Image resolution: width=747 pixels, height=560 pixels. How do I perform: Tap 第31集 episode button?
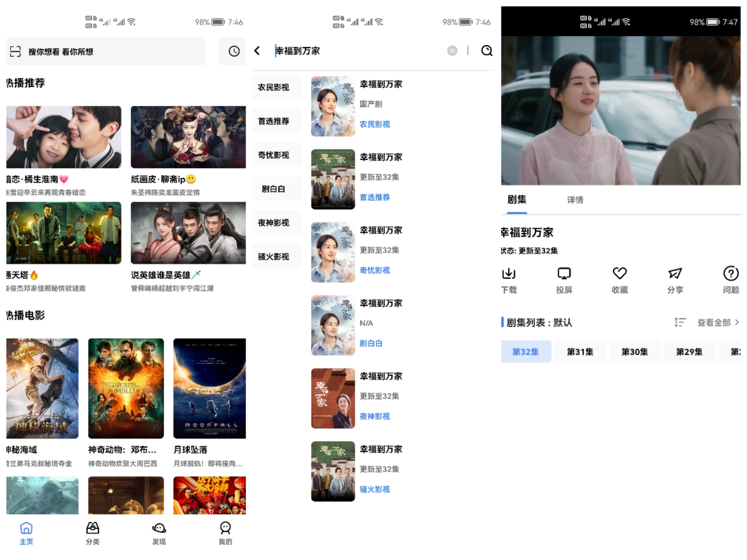[578, 352]
